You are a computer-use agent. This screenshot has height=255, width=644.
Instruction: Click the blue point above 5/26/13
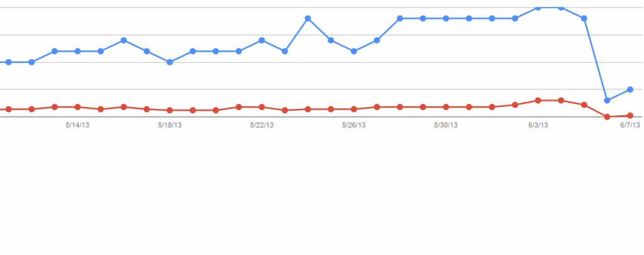tap(353, 52)
